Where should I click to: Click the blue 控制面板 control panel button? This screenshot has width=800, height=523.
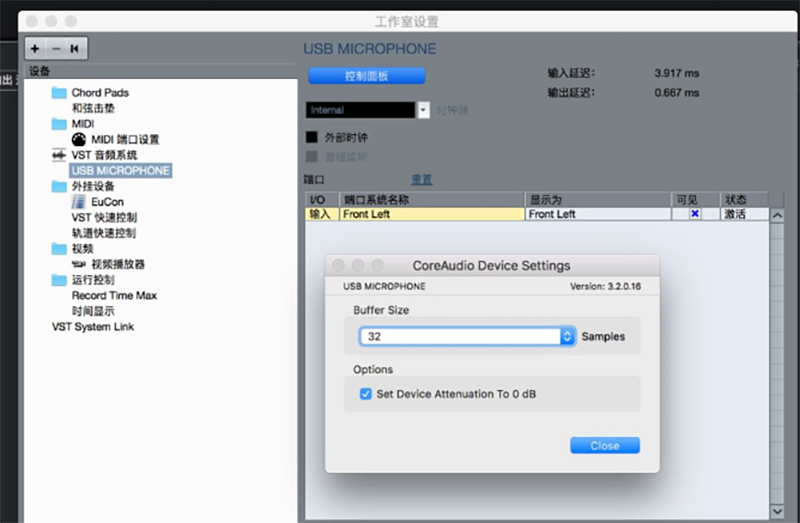pos(367,76)
